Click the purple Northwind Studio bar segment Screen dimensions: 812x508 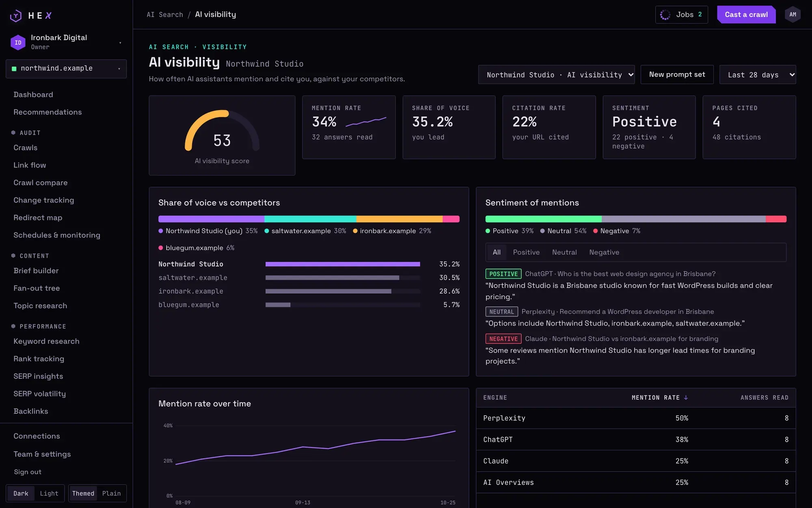pyautogui.click(x=211, y=219)
